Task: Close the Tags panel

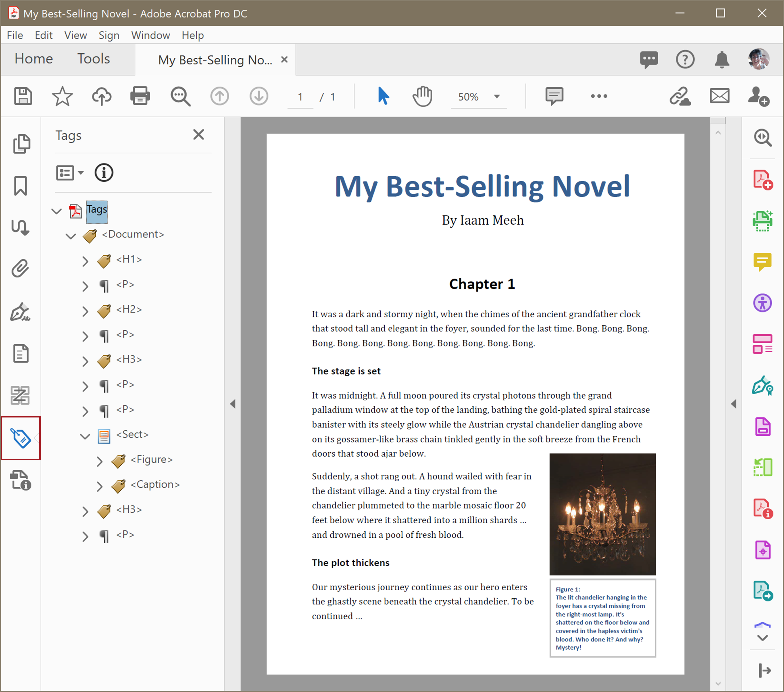Action: [199, 134]
